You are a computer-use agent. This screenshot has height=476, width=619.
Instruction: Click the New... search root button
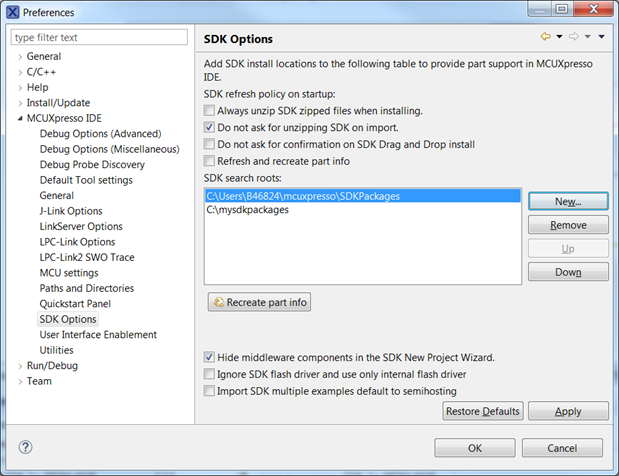click(x=568, y=201)
